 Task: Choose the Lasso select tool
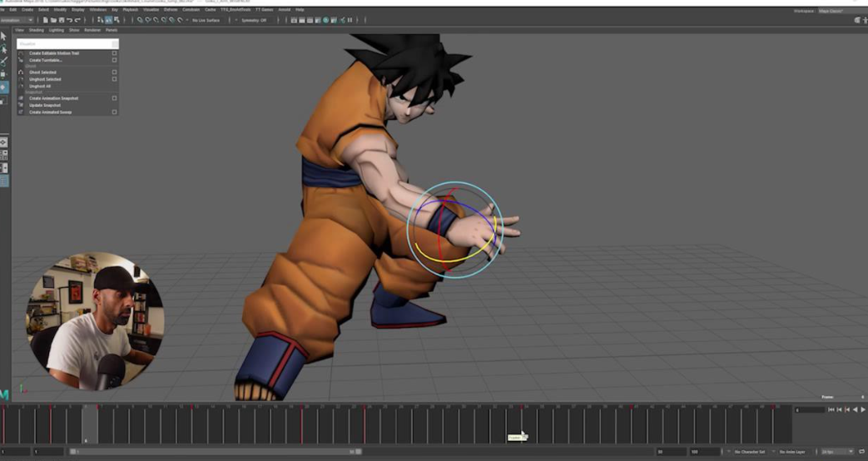pos(4,49)
